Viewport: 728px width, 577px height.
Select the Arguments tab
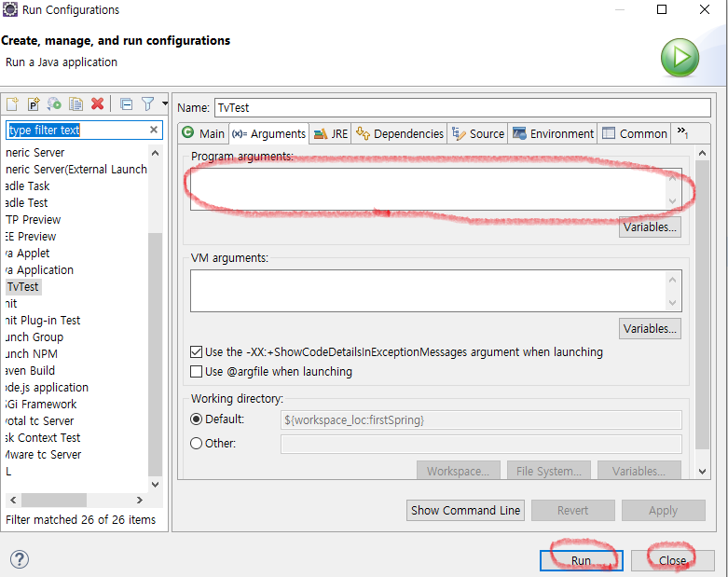point(268,133)
